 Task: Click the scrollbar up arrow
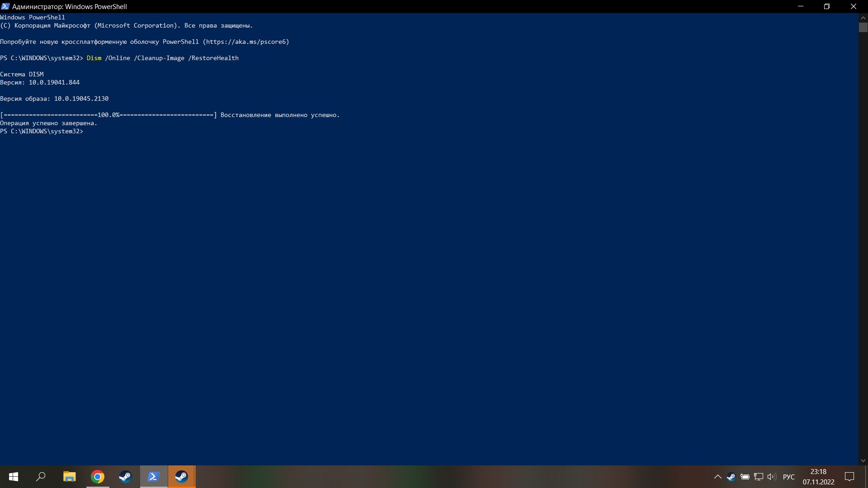pyautogui.click(x=863, y=17)
